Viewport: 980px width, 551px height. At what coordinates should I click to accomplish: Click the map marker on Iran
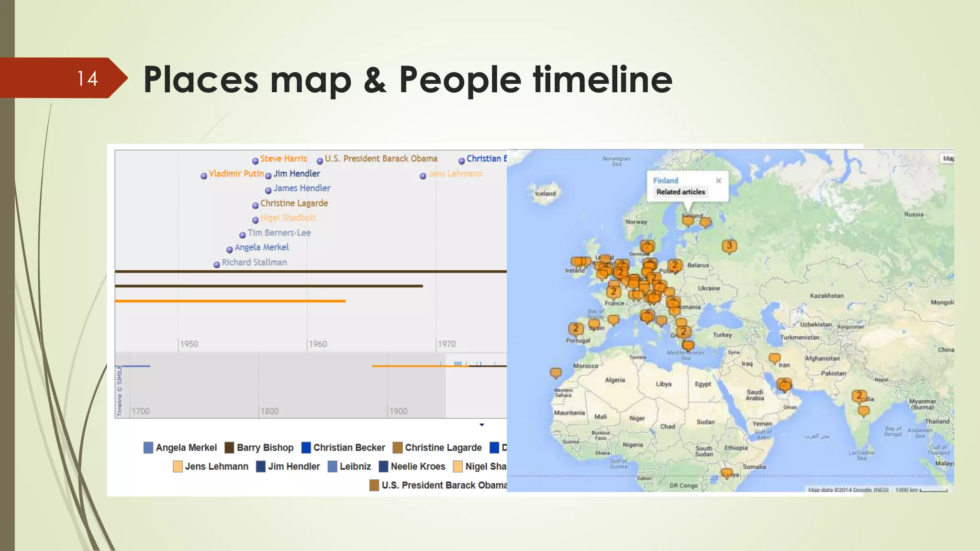tap(775, 359)
